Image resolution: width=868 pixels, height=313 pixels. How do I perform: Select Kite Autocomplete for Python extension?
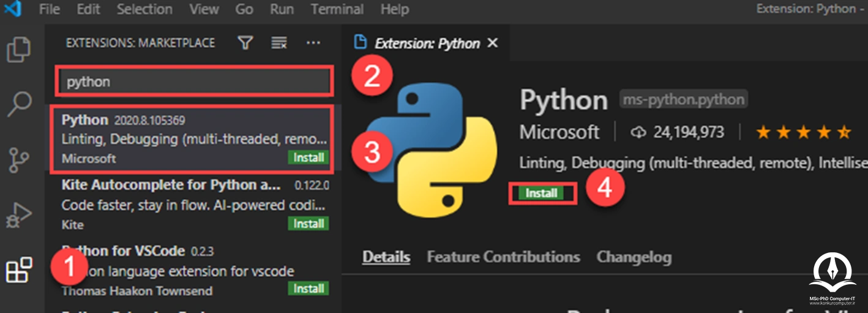(x=192, y=204)
